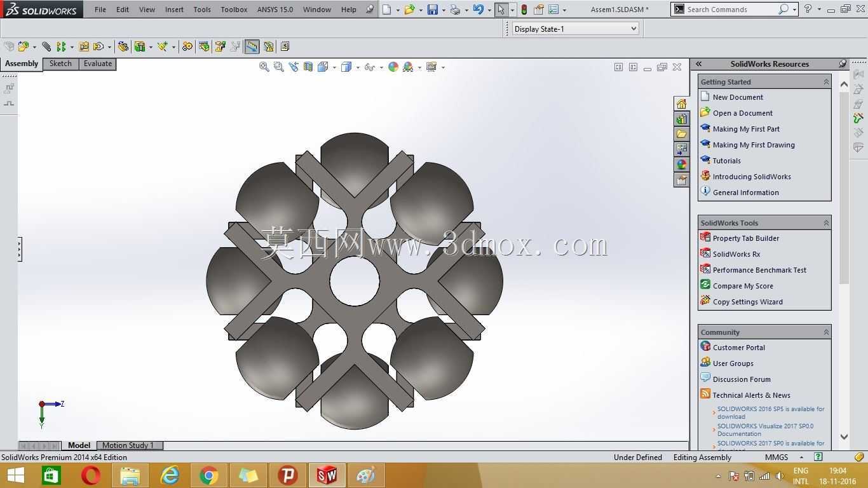Open the Tutorials link
This screenshot has height=488, width=868.
coord(727,161)
